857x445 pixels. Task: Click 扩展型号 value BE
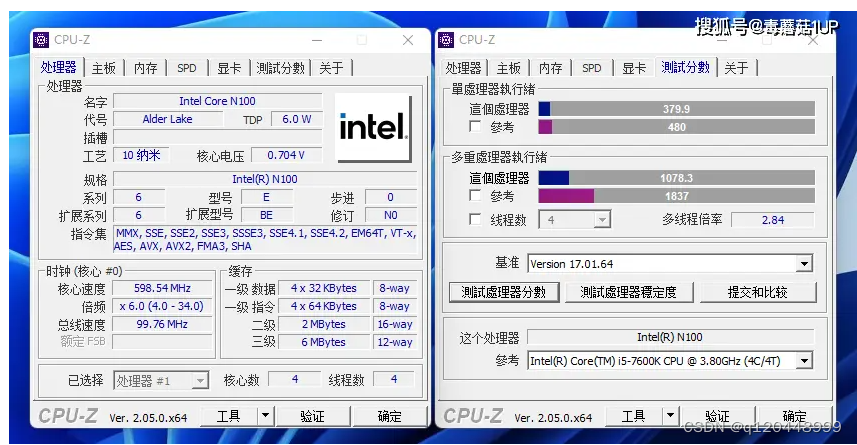click(266, 215)
